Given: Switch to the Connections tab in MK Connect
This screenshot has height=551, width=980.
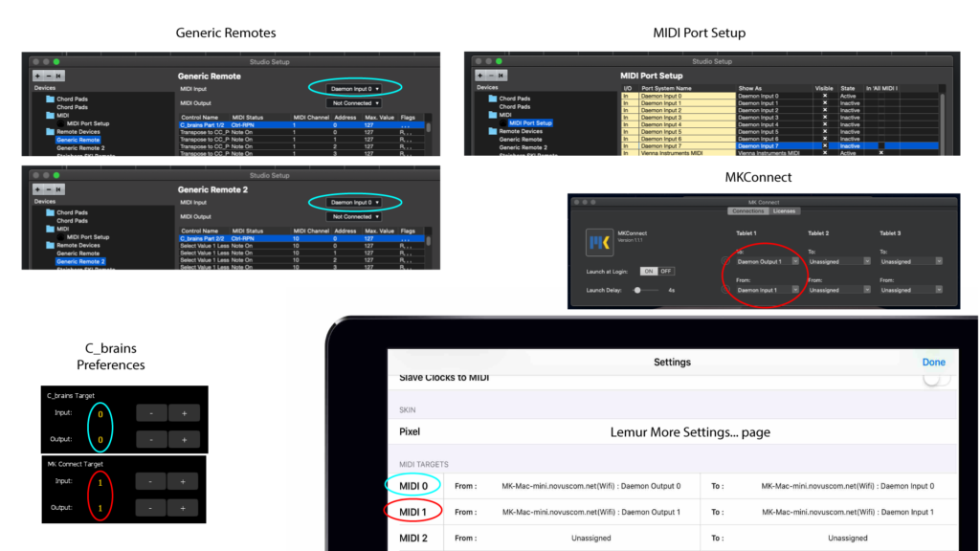Looking at the screenshot, I should [748, 211].
